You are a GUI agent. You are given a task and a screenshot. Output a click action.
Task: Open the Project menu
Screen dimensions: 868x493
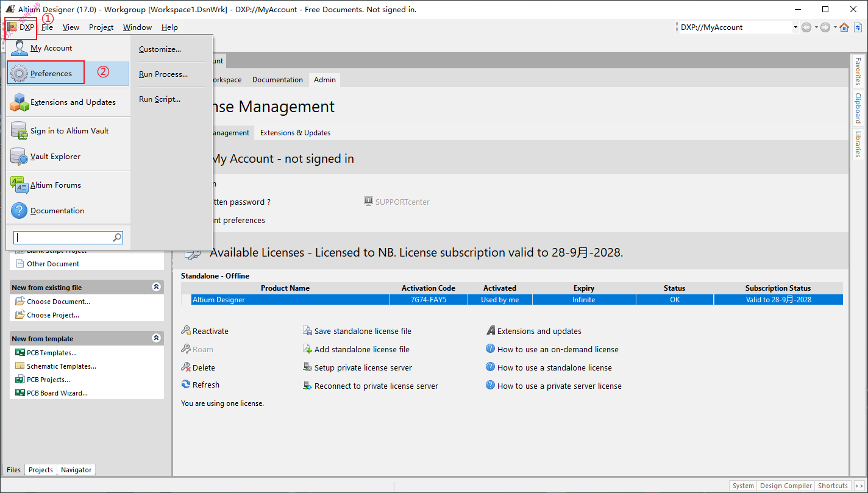click(x=101, y=27)
